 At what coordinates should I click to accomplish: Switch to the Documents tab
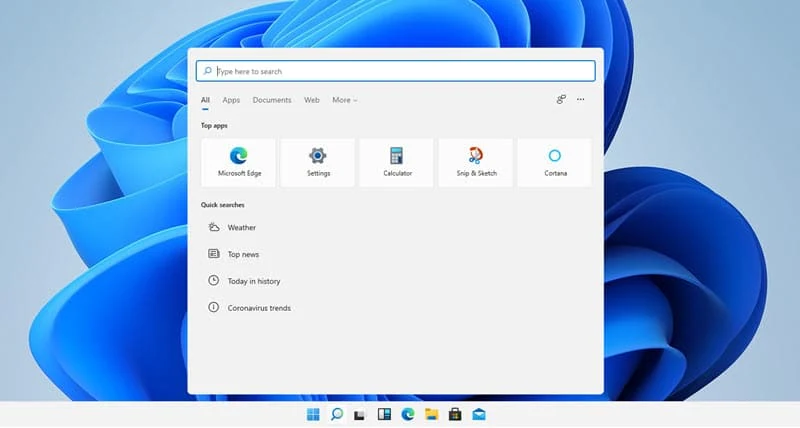tap(272, 100)
